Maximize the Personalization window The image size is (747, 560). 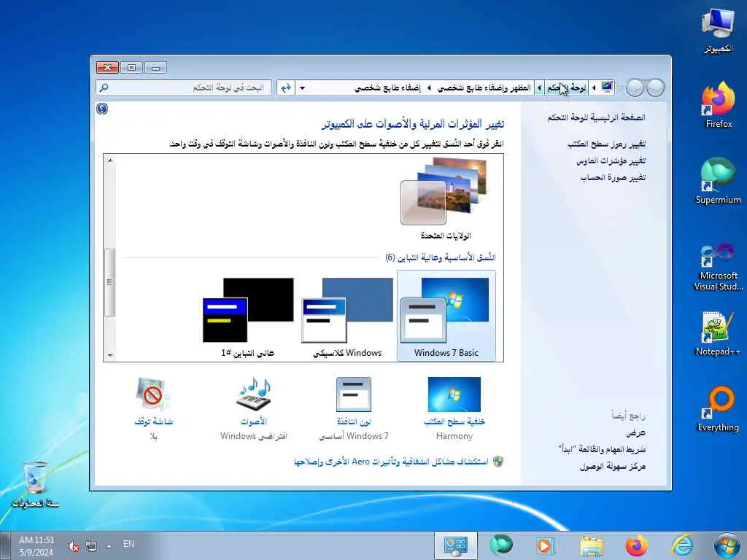tap(131, 68)
